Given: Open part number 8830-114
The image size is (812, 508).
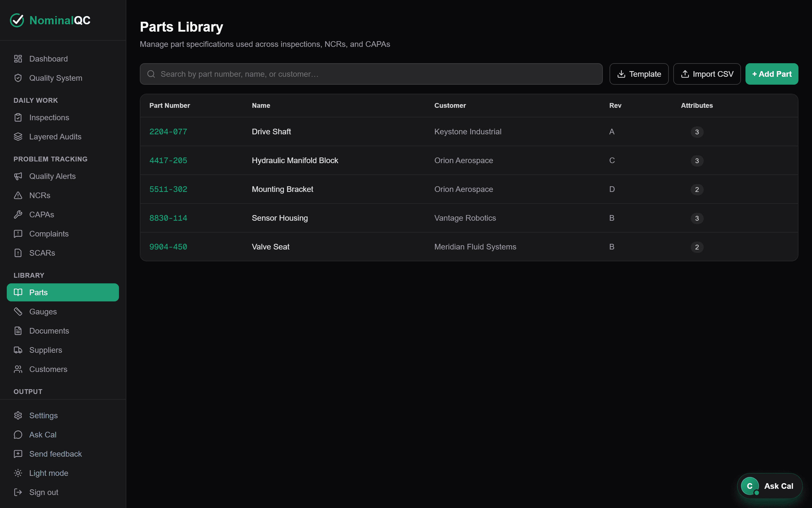Looking at the screenshot, I should (168, 218).
